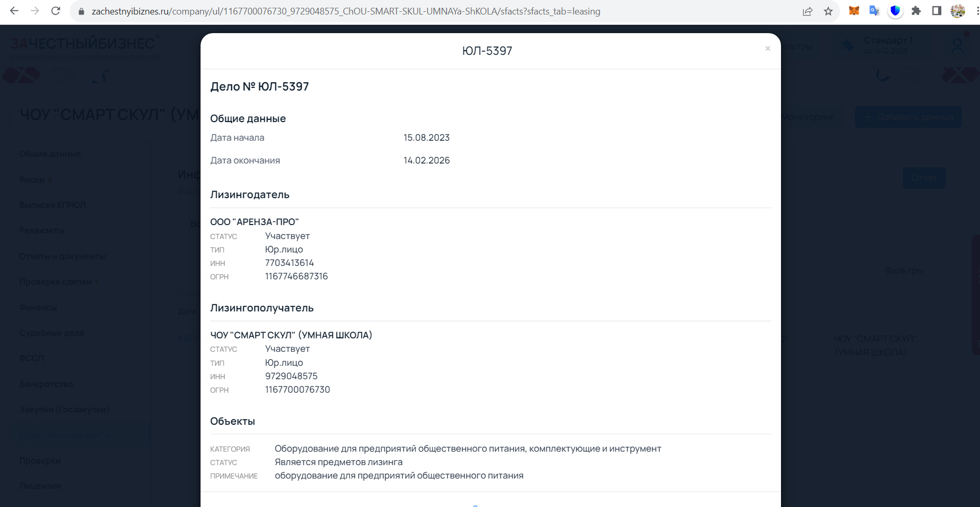Toggle the browser side panel

937,11
